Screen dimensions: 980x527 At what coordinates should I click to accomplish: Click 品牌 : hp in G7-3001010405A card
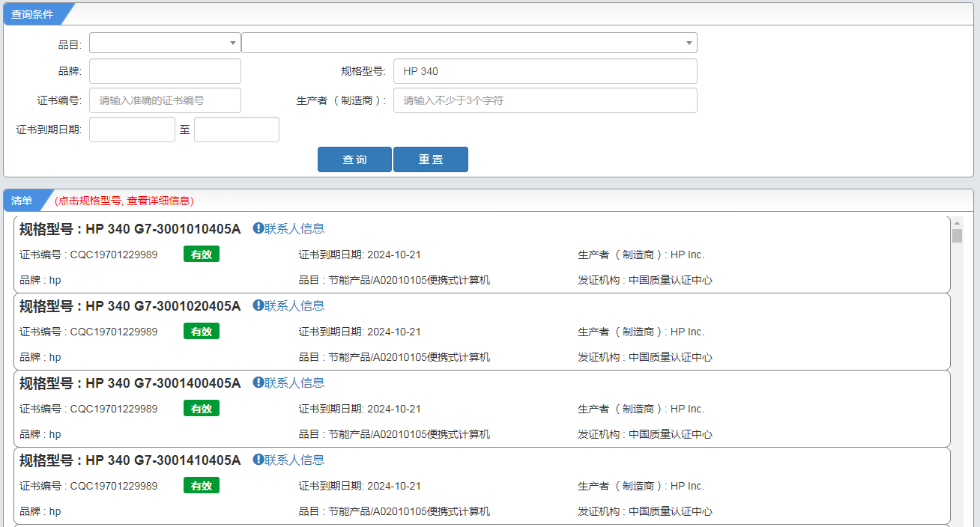40,280
